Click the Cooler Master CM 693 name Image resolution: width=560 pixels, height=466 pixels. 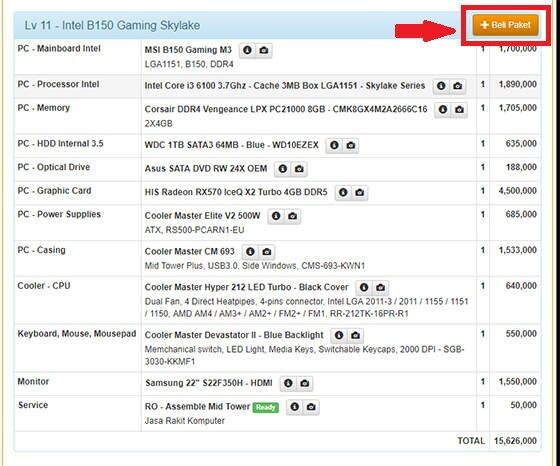coord(190,251)
